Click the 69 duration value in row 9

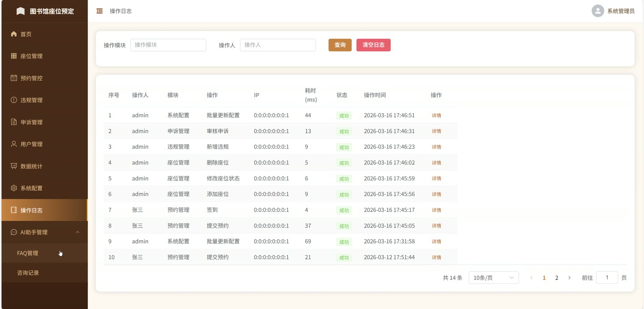[x=308, y=241]
